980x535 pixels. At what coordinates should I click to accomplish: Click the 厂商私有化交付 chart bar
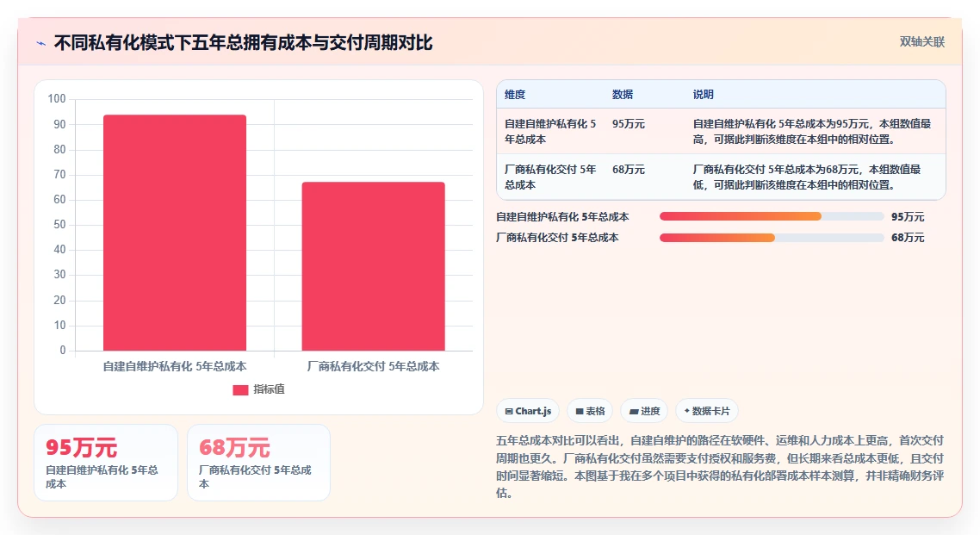(x=373, y=266)
